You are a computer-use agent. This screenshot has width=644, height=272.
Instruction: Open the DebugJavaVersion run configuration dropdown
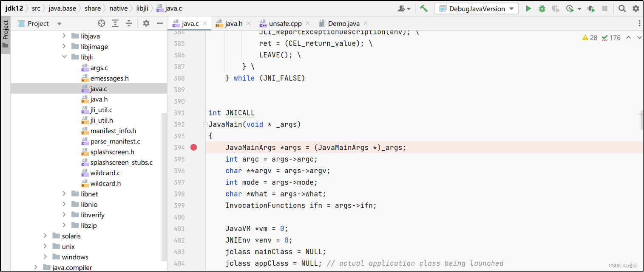pos(477,8)
